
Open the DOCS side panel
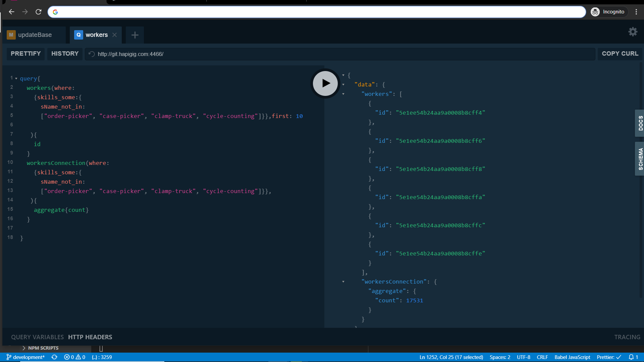click(x=640, y=123)
